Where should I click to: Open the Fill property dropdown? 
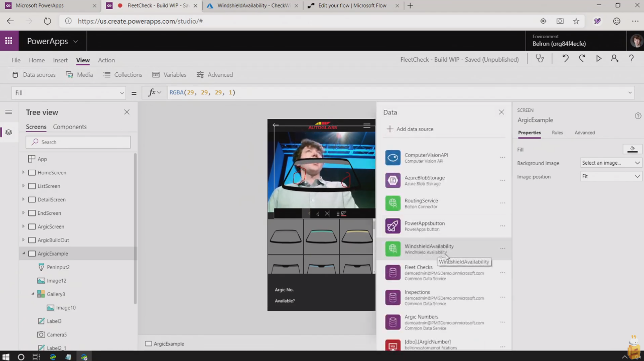(68, 93)
